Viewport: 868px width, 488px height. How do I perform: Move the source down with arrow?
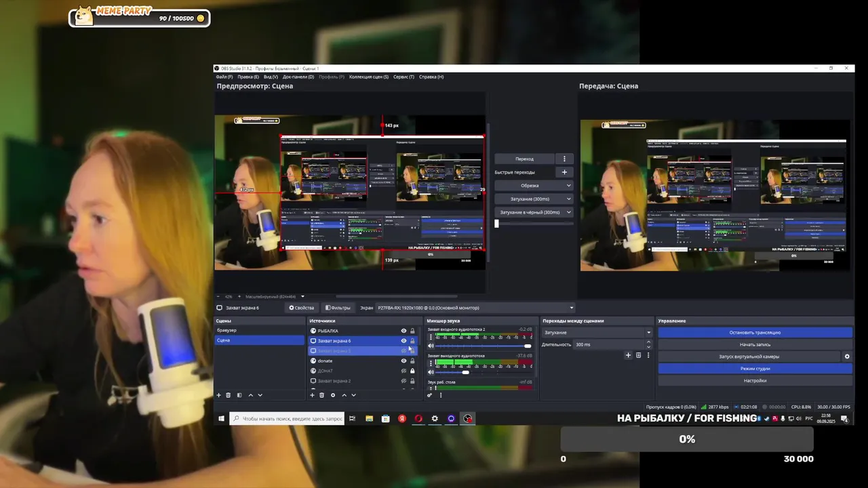[353, 395]
